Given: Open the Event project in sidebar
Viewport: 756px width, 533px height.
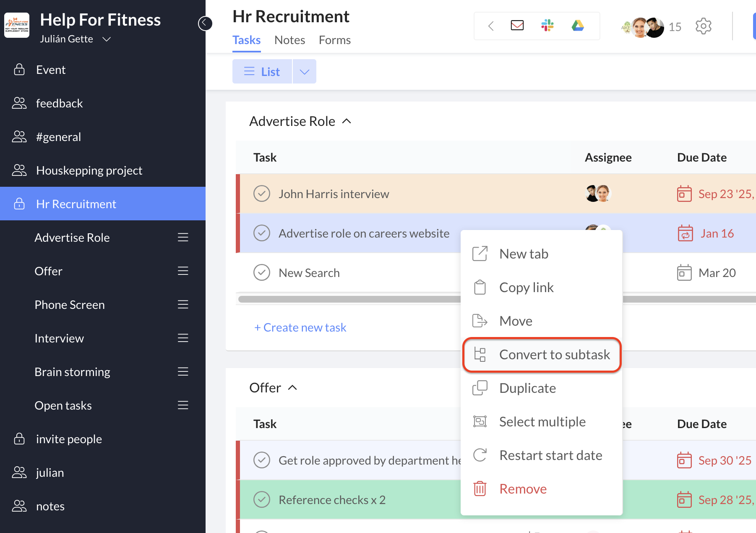Looking at the screenshot, I should [x=103, y=70].
